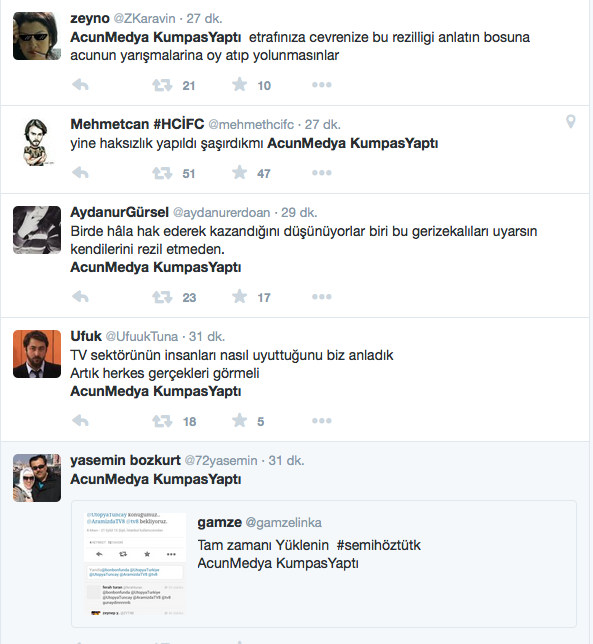Open more options on AydanurGürsel's tweet
Viewport: 593px width, 644px height.
(x=322, y=297)
